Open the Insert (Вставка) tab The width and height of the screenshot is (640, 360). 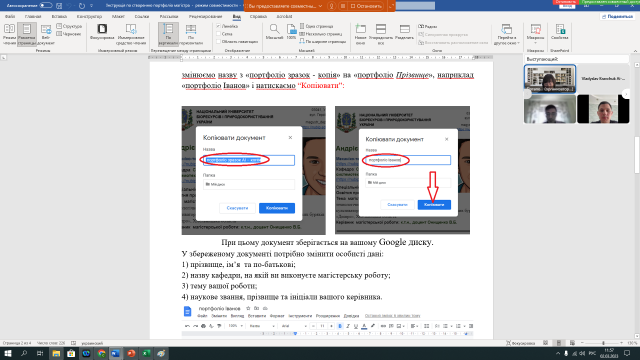coord(59,16)
